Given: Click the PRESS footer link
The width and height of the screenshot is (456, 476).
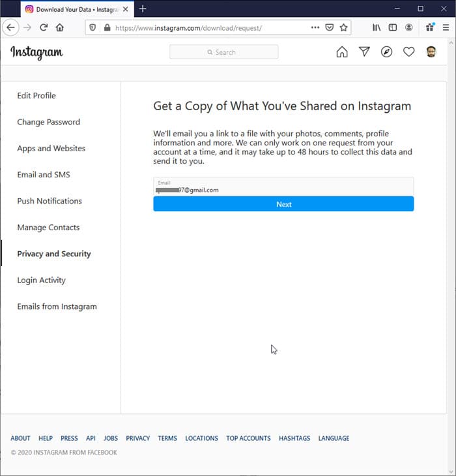Looking at the screenshot, I should coord(69,438).
